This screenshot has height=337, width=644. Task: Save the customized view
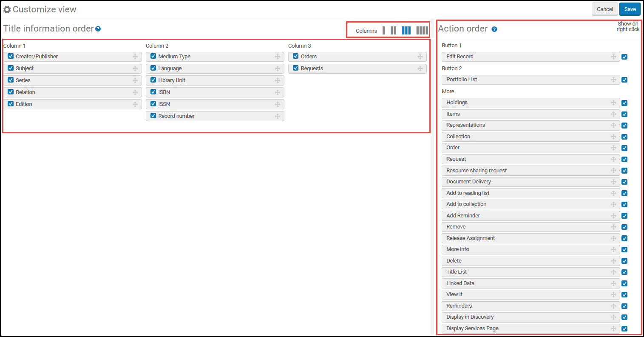tap(630, 9)
